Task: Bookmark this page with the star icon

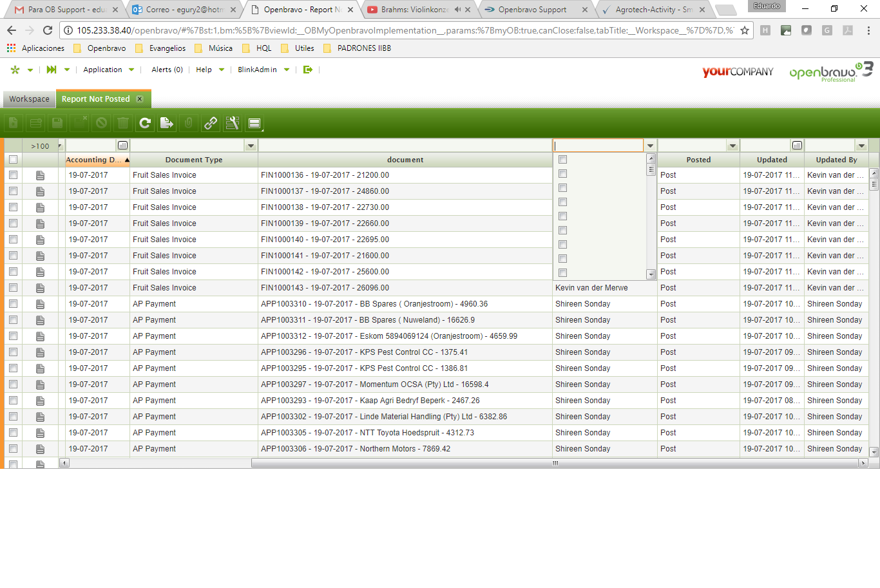Action: 745,30
